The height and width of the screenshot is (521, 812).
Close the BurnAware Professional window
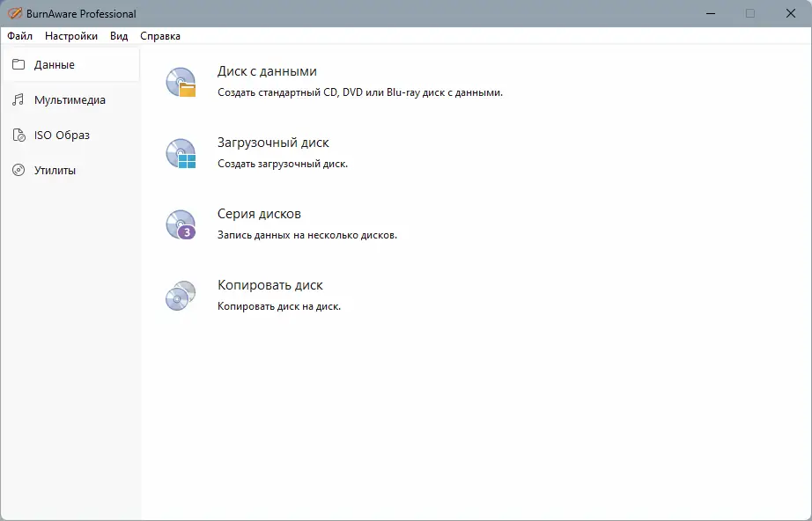click(791, 13)
